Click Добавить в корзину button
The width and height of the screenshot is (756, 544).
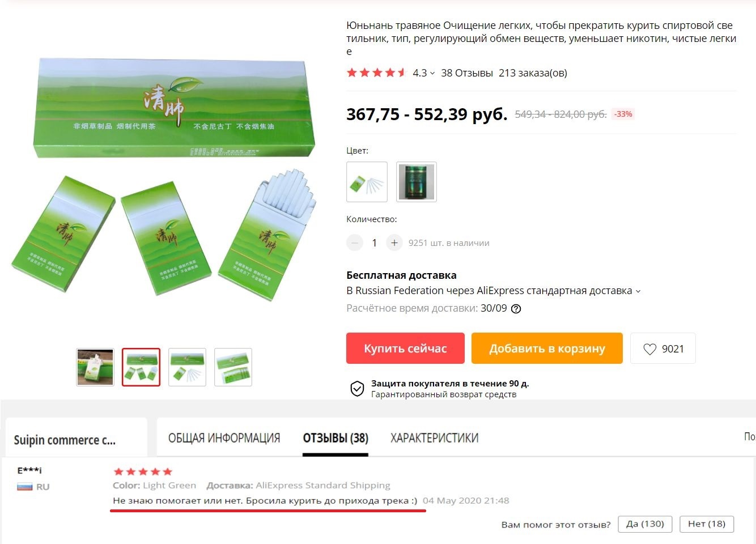[x=547, y=348]
